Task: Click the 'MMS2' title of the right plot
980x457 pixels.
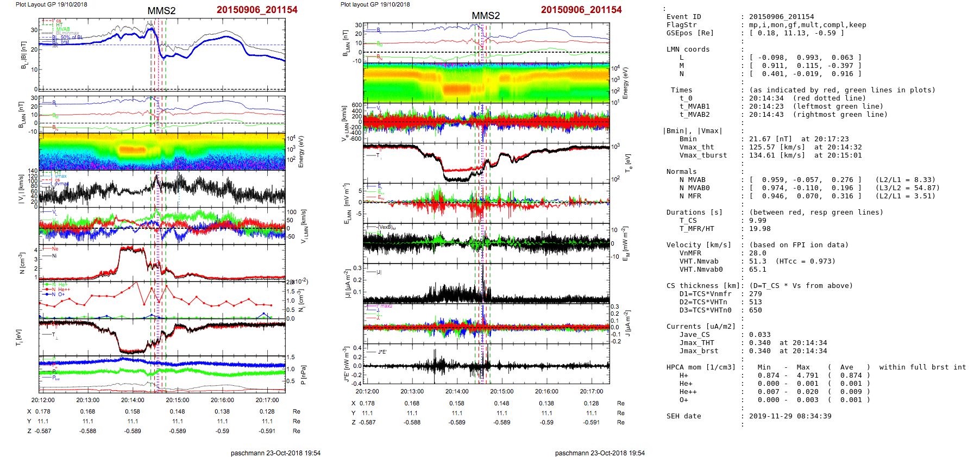Action: click(486, 16)
